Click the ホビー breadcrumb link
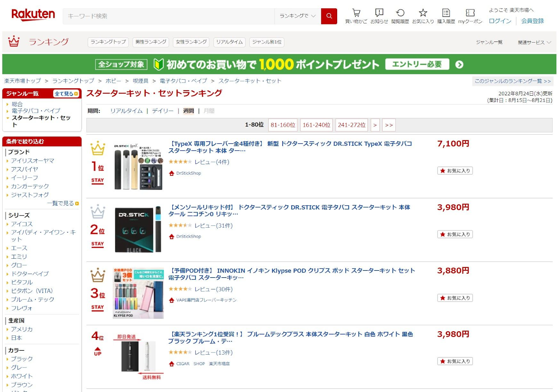The height and width of the screenshot is (392, 559). click(113, 81)
